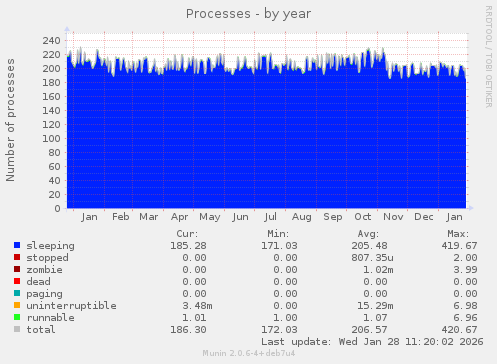This screenshot has width=497, height=364.
Task: Click runnable minimum value 1.00
Action: [x=285, y=318]
